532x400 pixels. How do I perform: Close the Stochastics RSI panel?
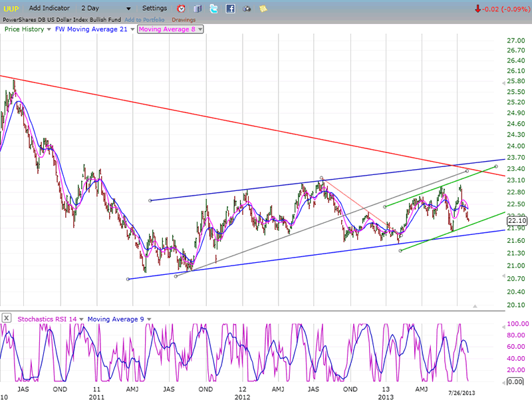tap(6, 318)
